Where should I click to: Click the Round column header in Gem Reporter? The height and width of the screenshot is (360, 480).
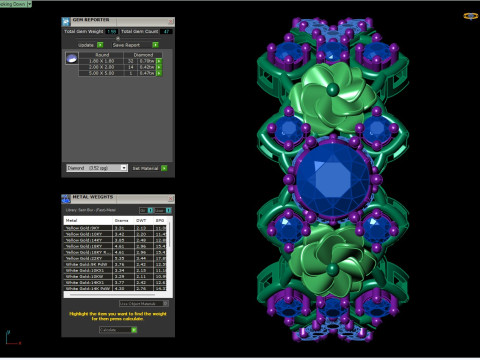[x=101, y=55]
